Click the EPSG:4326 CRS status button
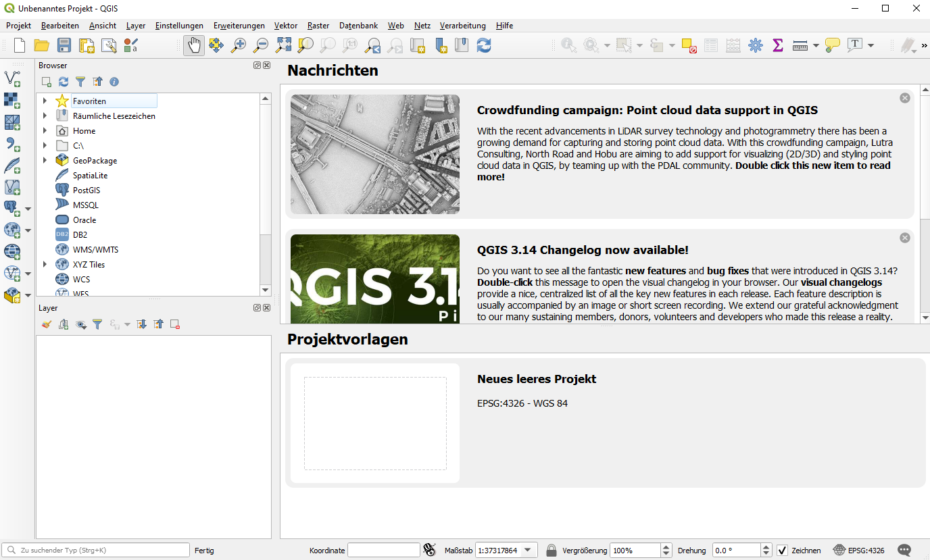The image size is (930, 560). click(859, 550)
